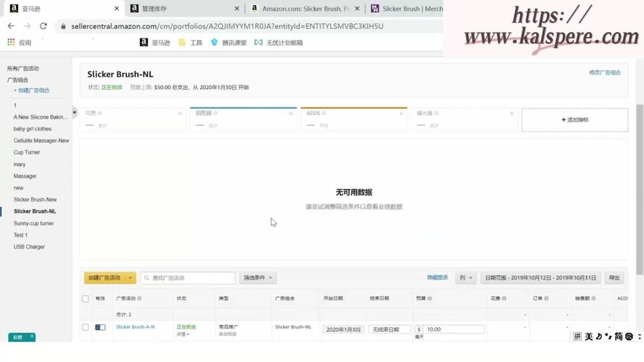This screenshot has height=362, width=644.
Task: Open the 无结束日期 end date field
Action: tap(389, 329)
